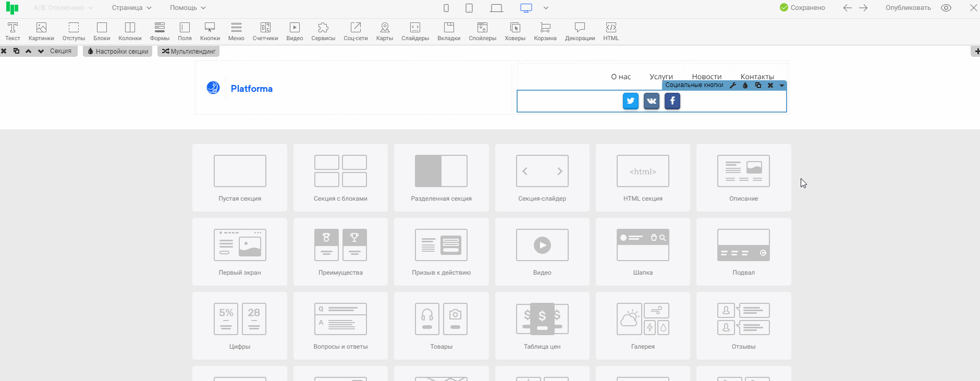980x381 pixels.
Task: Click the Facebook social button
Action: click(672, 101)
